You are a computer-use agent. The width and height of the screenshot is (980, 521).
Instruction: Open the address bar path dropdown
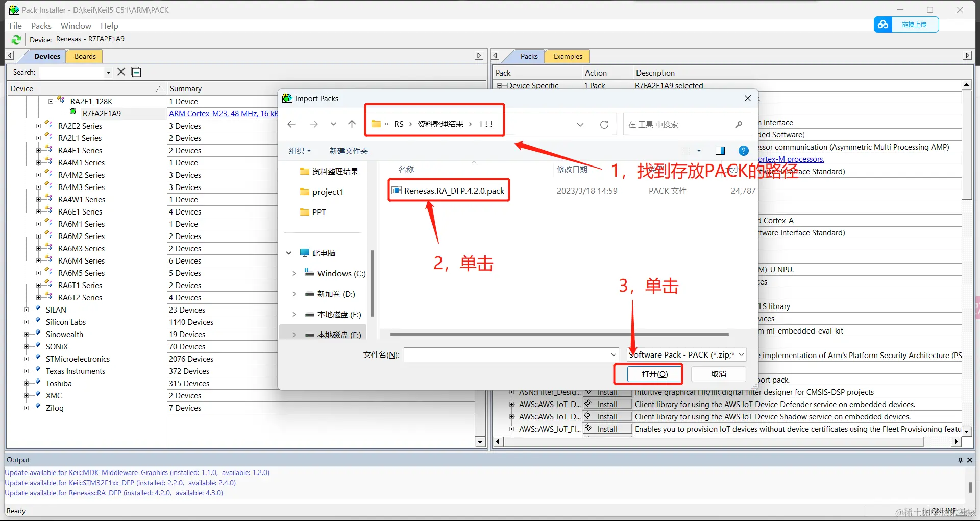coord(580,124)
